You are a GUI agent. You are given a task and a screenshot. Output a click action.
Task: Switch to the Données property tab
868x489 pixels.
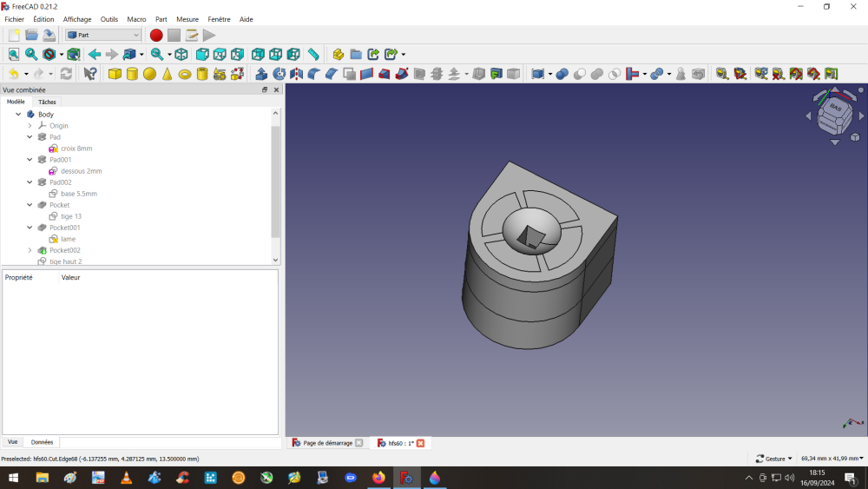pyautogui.click(x=42, y=442)
